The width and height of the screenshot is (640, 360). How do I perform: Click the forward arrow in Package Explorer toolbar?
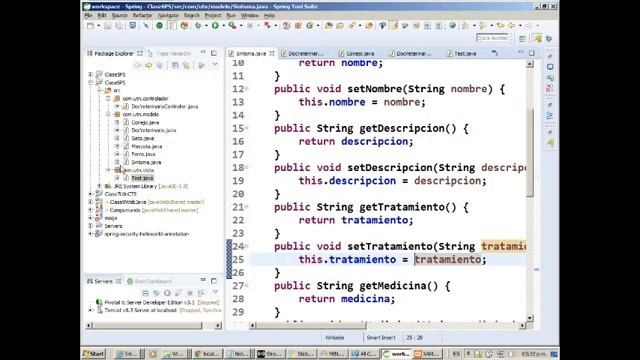[x=149, y=65]
